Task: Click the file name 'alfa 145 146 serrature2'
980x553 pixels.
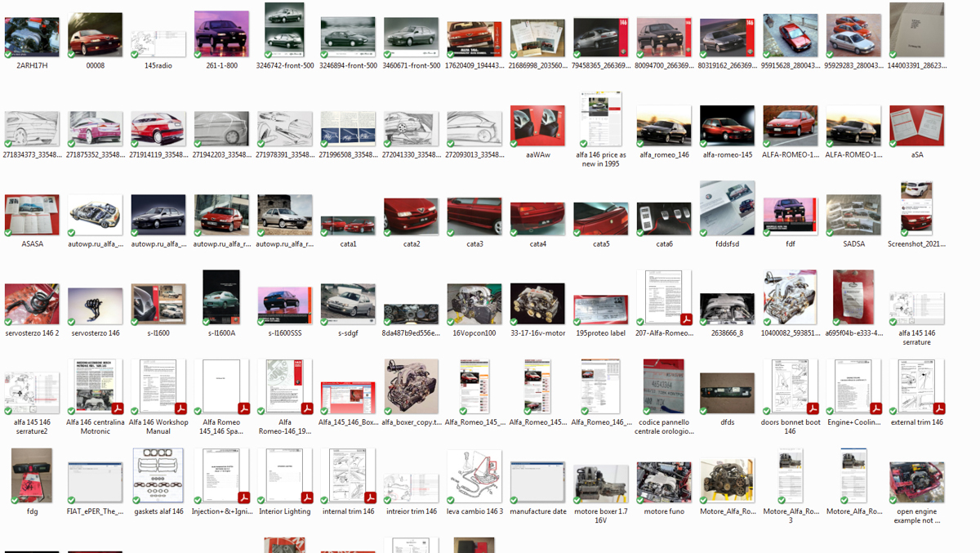Action: tap(32, 427)
